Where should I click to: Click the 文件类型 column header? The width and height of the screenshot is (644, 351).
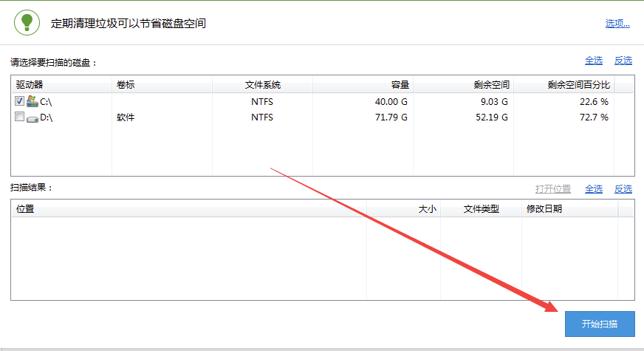pyautogui.click(x=481, y=209)
